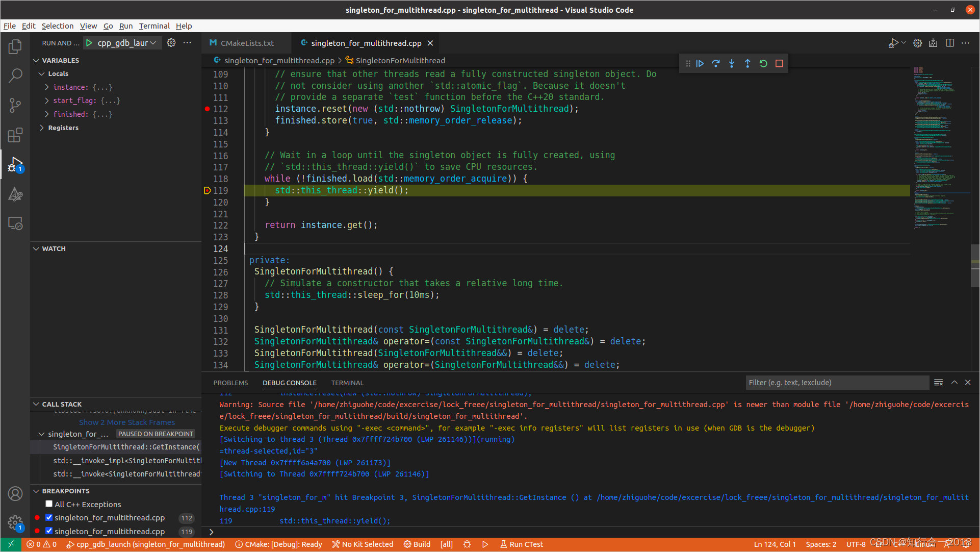
Task: Disable the line 112 breakpoint checkbox
Action: point(49,517)
